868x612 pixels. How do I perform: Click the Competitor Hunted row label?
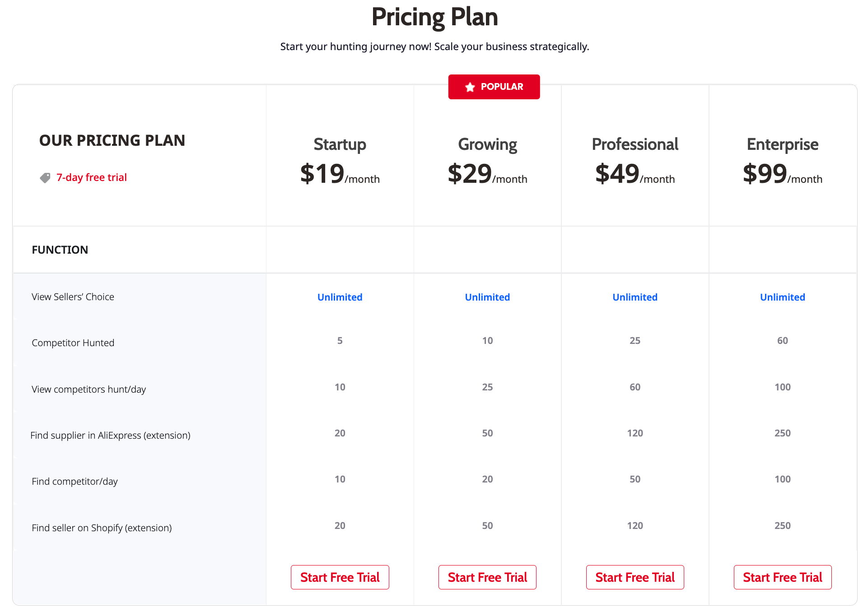click(73, 343)
